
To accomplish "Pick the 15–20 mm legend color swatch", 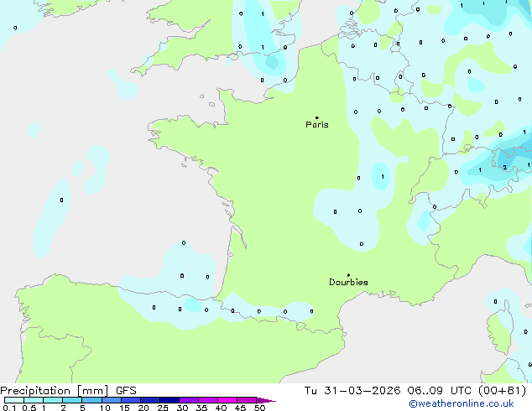I will [131, 400].
